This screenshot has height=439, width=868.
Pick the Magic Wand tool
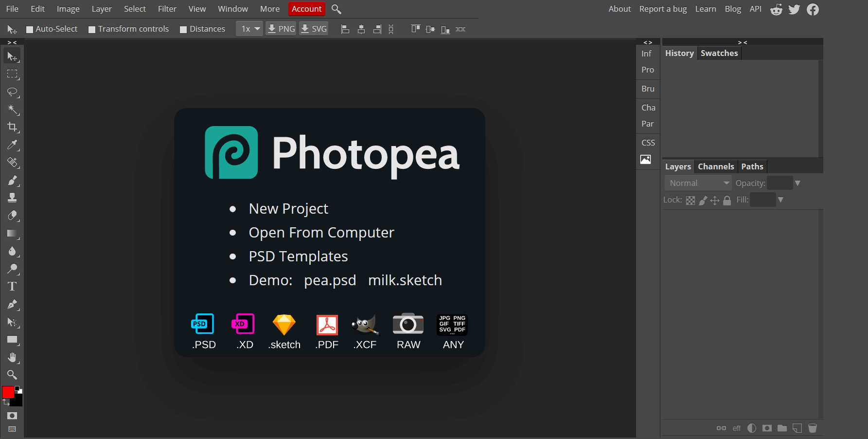(12, 110)
